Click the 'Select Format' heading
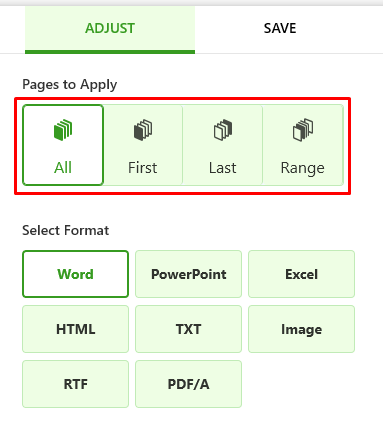 66,230
